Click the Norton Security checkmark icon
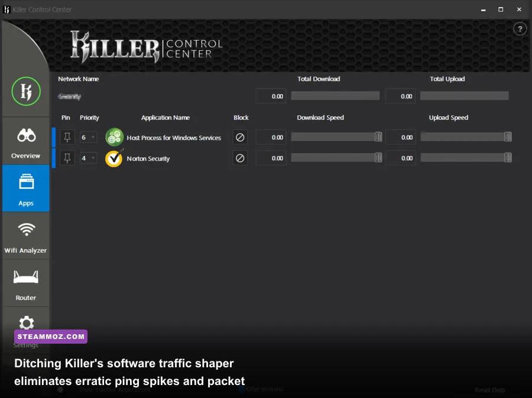Screen dimensions: 532x398 pyautogui.click(x=114, y=158)
